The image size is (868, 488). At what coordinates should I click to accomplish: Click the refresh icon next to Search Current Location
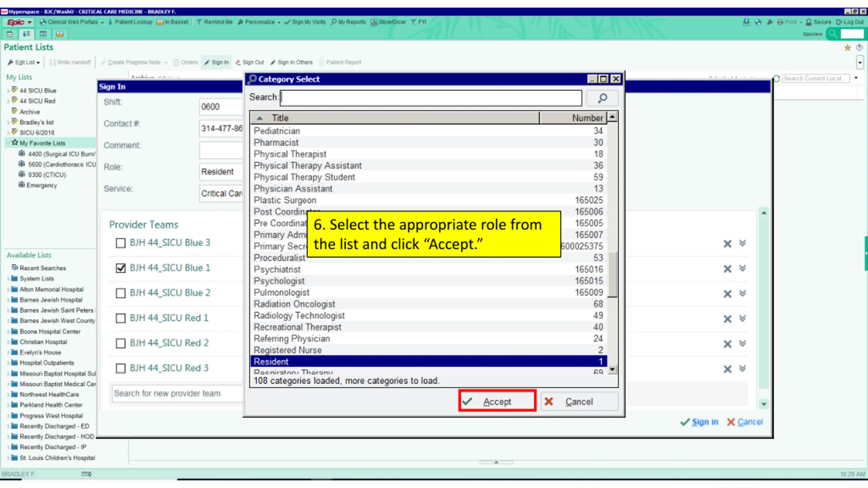pos(776,79)
